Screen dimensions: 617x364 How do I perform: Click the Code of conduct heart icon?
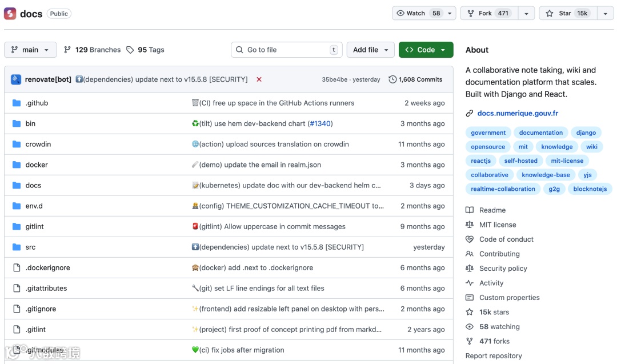[470, 239]
